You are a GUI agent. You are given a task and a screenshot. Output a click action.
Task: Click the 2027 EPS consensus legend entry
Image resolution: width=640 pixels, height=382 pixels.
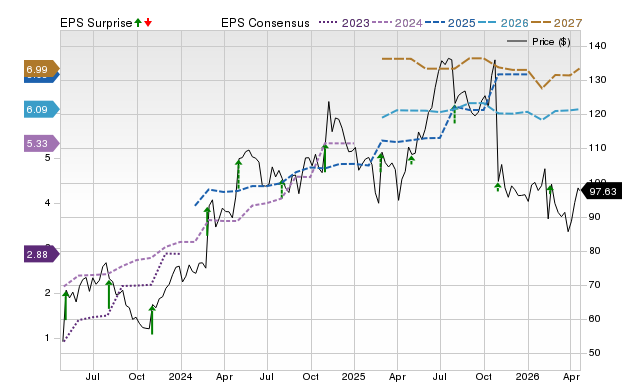tap(556, 23)
